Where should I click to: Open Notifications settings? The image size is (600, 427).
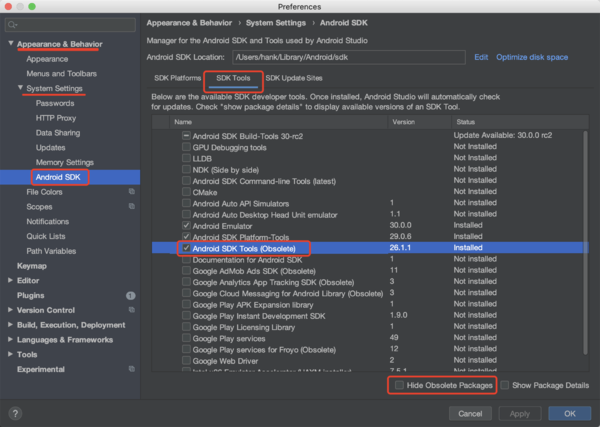tap(47, 222)
